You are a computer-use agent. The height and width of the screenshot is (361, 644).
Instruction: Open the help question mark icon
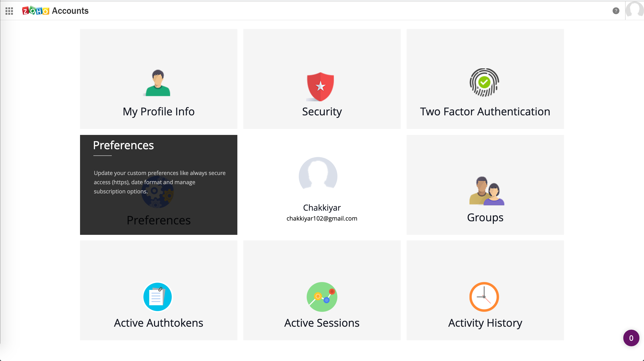tap(616, 11)
